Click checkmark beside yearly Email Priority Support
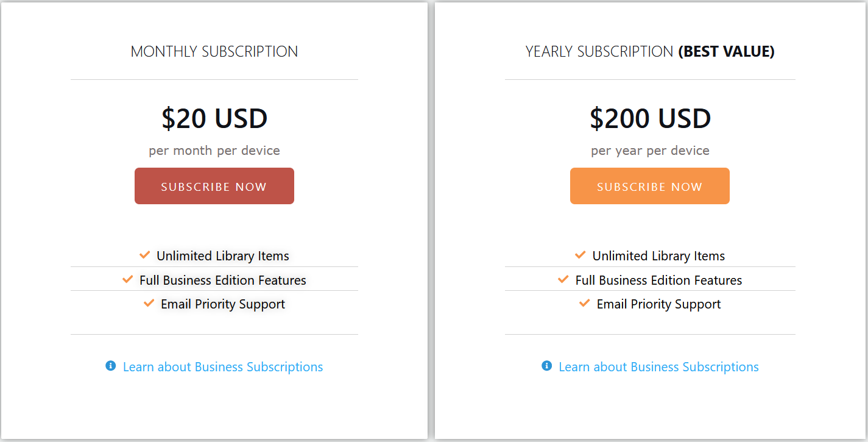 [x=585, y=303]
